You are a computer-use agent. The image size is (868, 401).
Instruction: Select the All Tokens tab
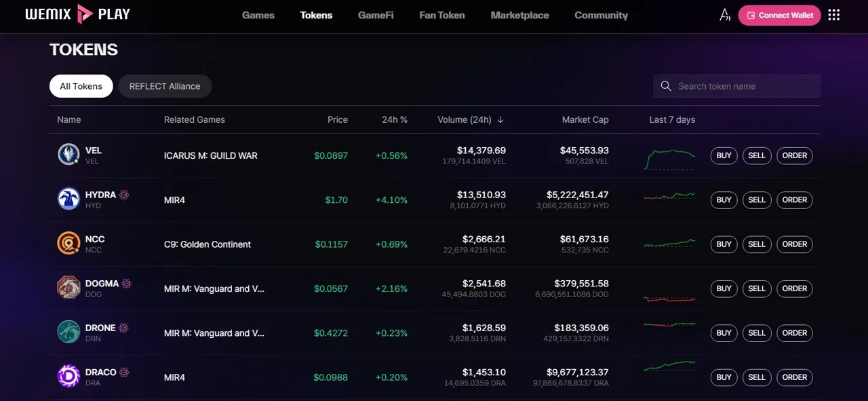81,86
